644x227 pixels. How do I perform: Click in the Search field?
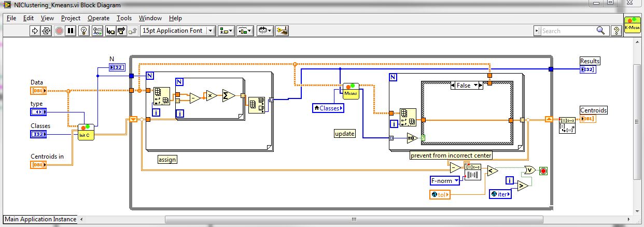pyautogui.click(x=568, y=31)
